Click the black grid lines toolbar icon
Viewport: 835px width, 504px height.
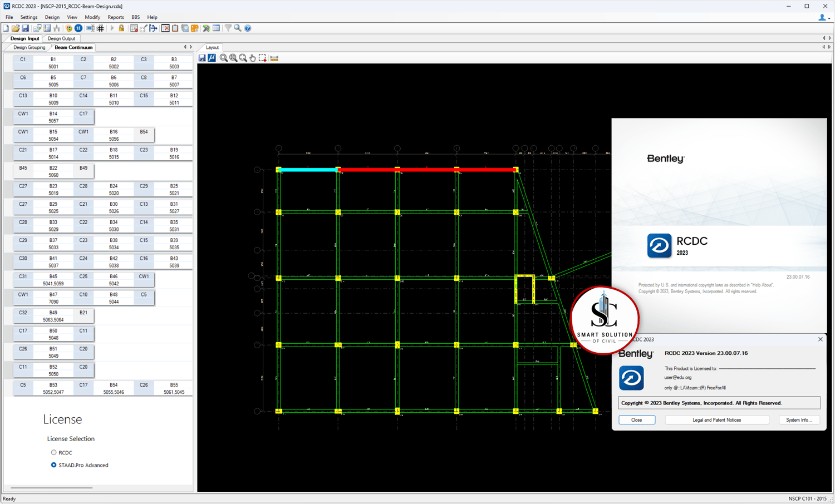coord(100,28)
